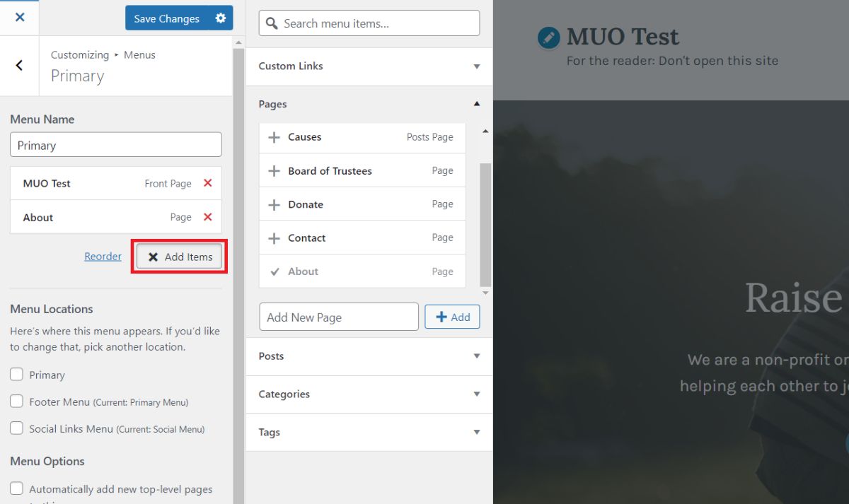Add the Contact page to the menu
This screenshot has width=849, height=504.
click(275, 238)
